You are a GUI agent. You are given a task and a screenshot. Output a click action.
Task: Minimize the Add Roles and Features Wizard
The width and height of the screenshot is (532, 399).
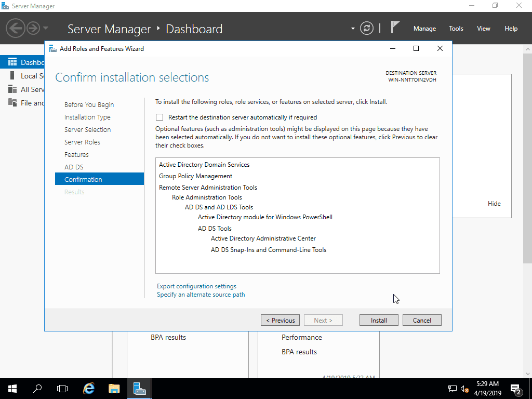coord(393,48)
